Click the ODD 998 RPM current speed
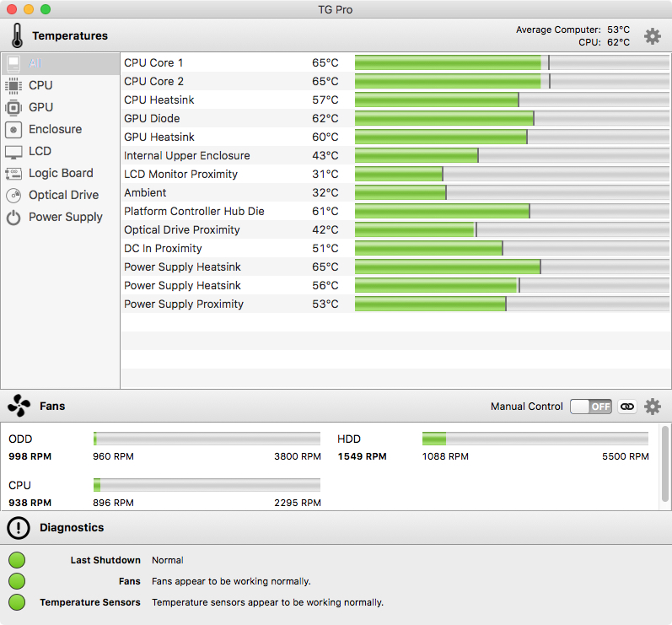Screen dimensions: 672x625 (30, 456)
